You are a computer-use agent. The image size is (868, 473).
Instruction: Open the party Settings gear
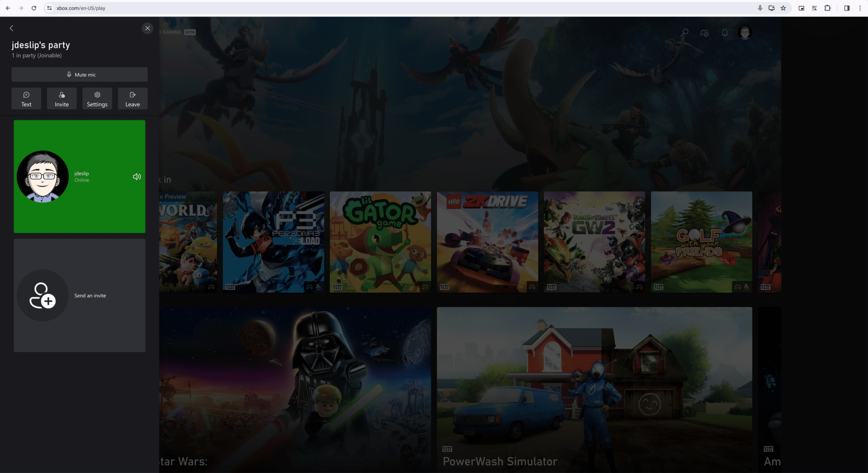click(97, 98)
